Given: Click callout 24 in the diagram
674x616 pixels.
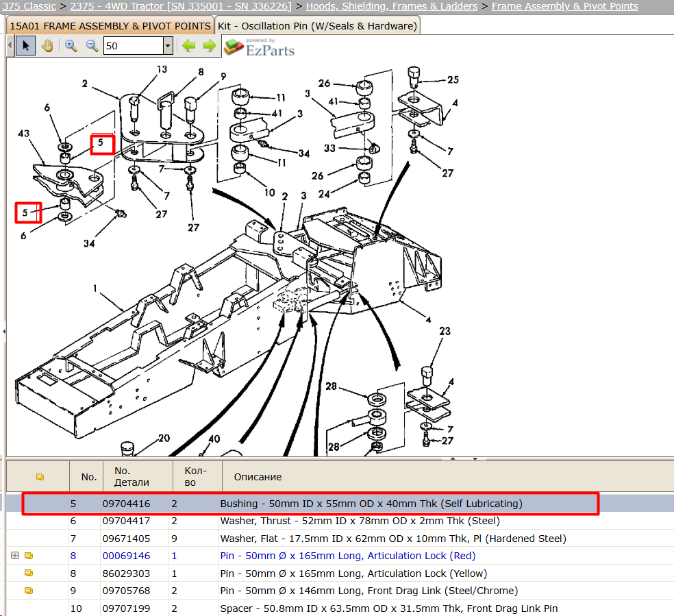Looking at the screenshot, I should coord(324,194).
